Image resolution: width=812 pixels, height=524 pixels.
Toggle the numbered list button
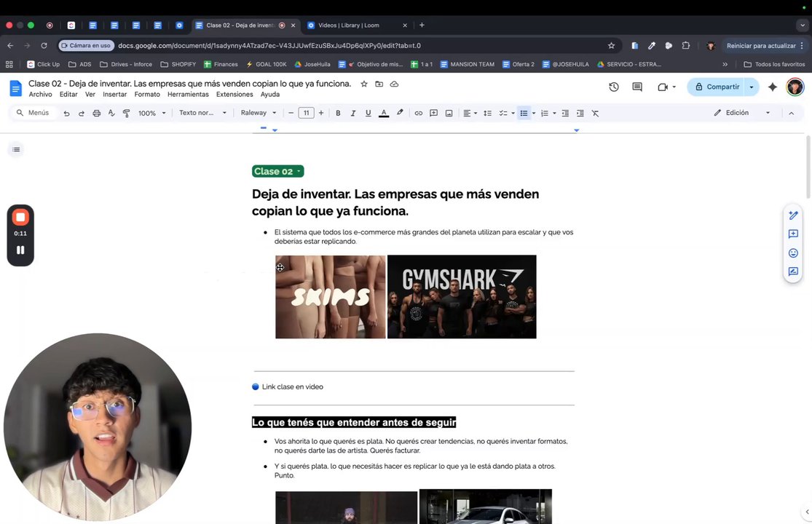[x=545, y=114]
